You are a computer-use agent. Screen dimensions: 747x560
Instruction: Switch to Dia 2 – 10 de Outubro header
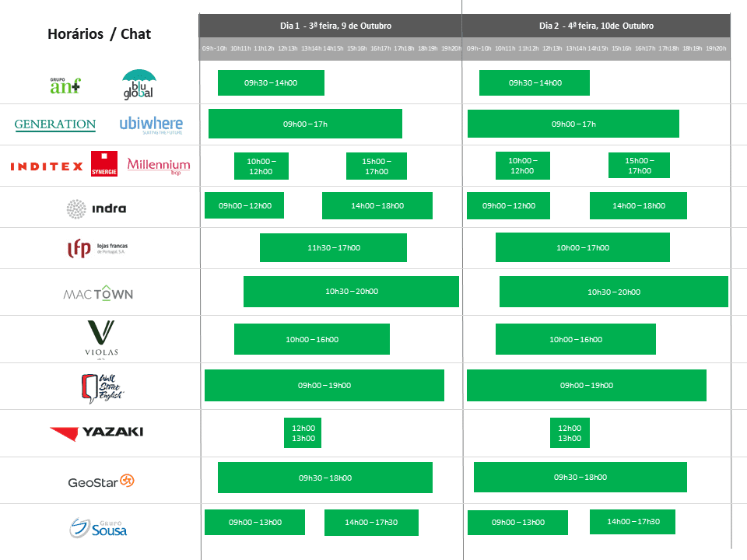coord(598,26)
